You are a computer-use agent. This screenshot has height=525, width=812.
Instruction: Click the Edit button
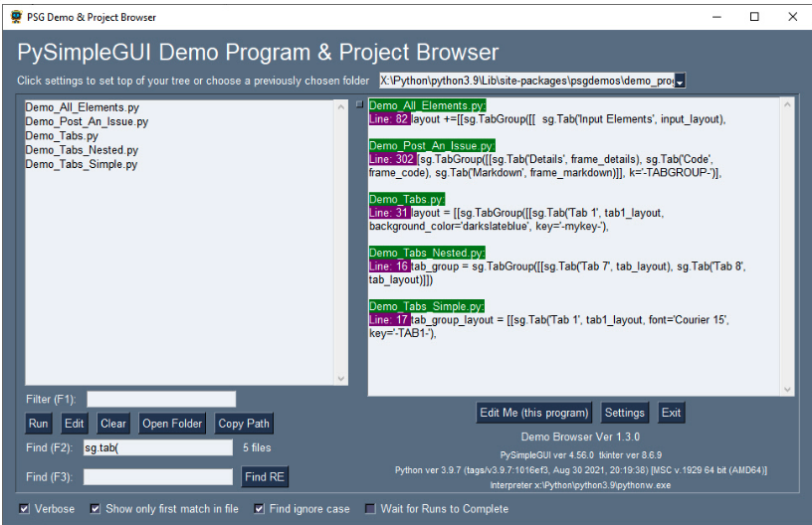click(75, 424)
